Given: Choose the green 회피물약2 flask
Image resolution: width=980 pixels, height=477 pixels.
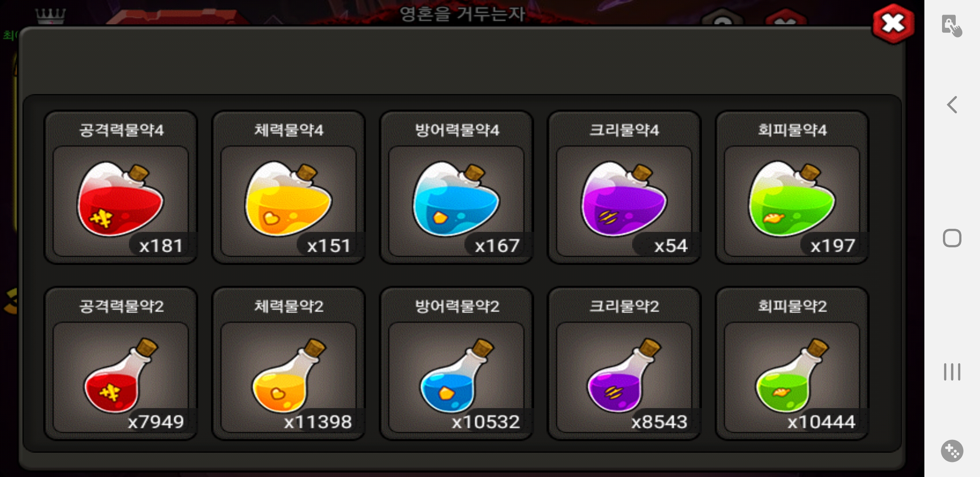Looking at the screenshot, I should (x=792, y=375).
